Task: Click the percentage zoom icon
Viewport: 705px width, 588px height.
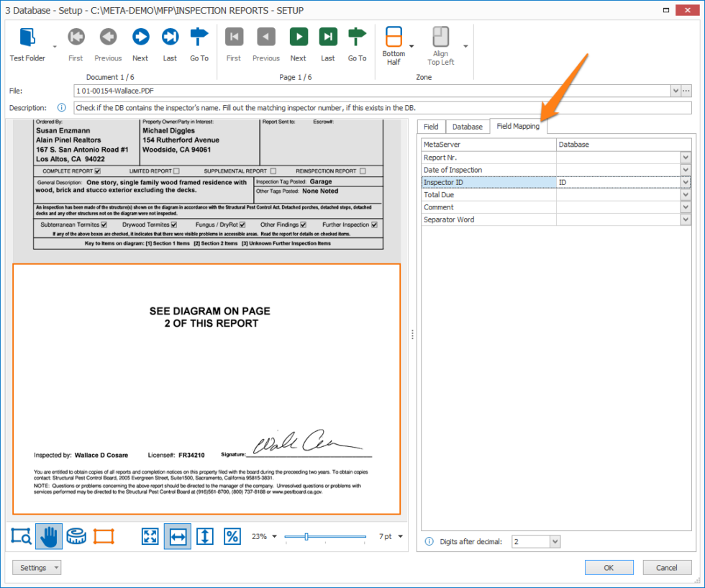Action: click(x=232, y=536)
